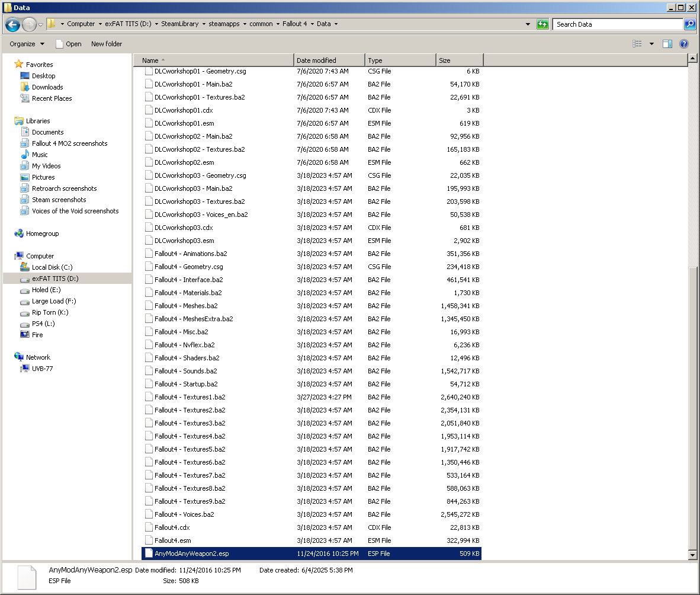The width and height of the screenshot is (700, 595).
Task: Select file DLCworkshop01.cdx
Action: (311, 110)
